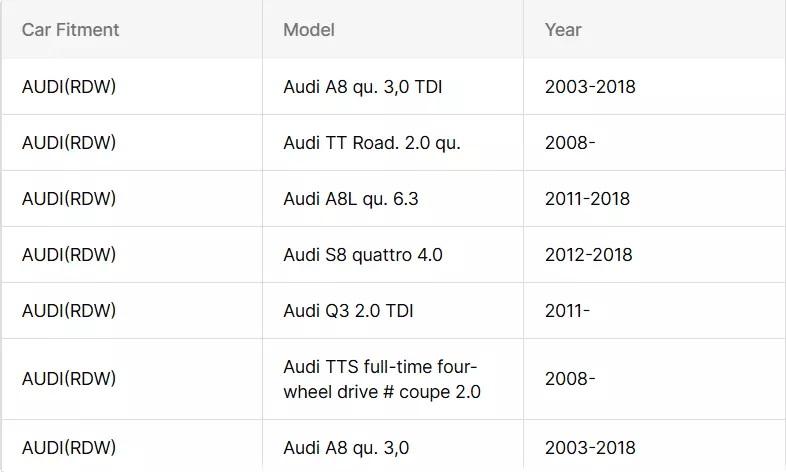786x472 pixels.
Task: Click AUDI(RDW) in the Audi A8L row
Action: click(69, 199)
